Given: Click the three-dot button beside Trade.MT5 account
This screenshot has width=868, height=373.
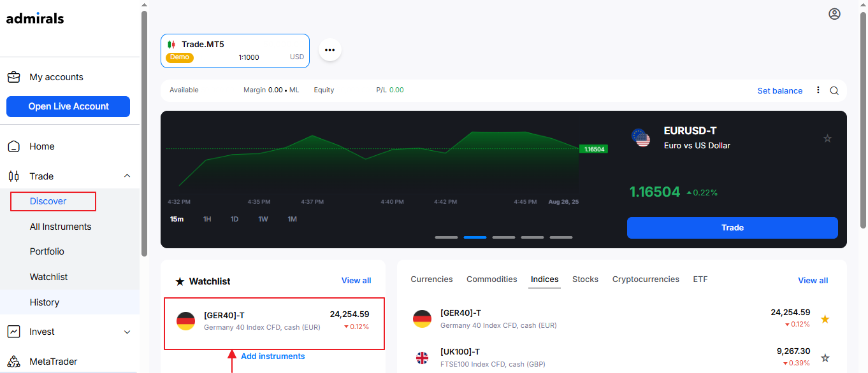Looking at the screenshot, I should click(x=330, y=50).
